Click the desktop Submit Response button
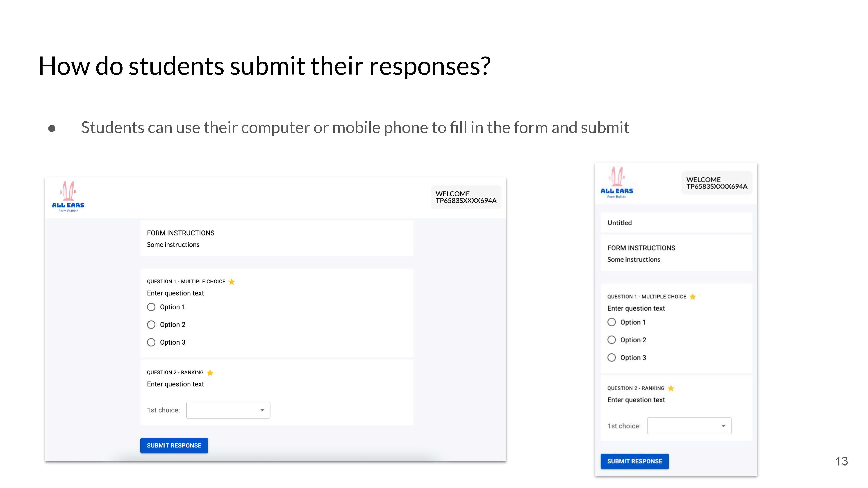868x488 pixels. point(174,445)
